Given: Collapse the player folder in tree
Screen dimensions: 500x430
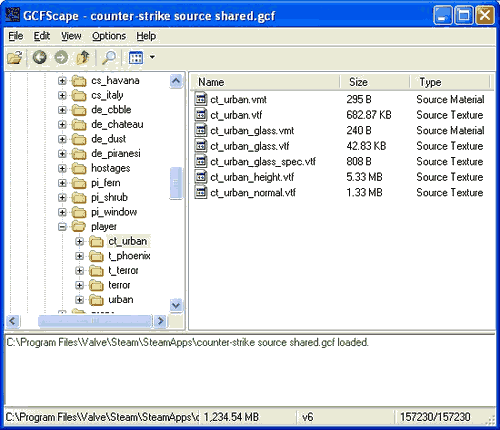Looking at the screenshot, I should click(x=62, y=227).
